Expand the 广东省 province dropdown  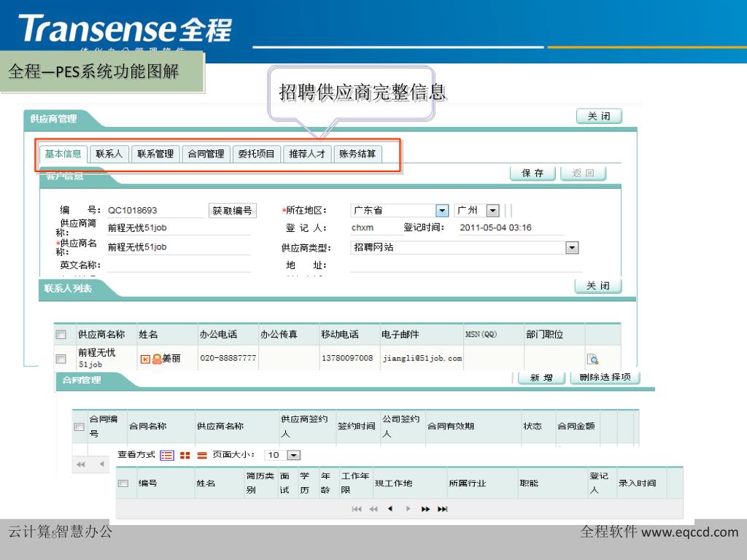tap(442, 211)
